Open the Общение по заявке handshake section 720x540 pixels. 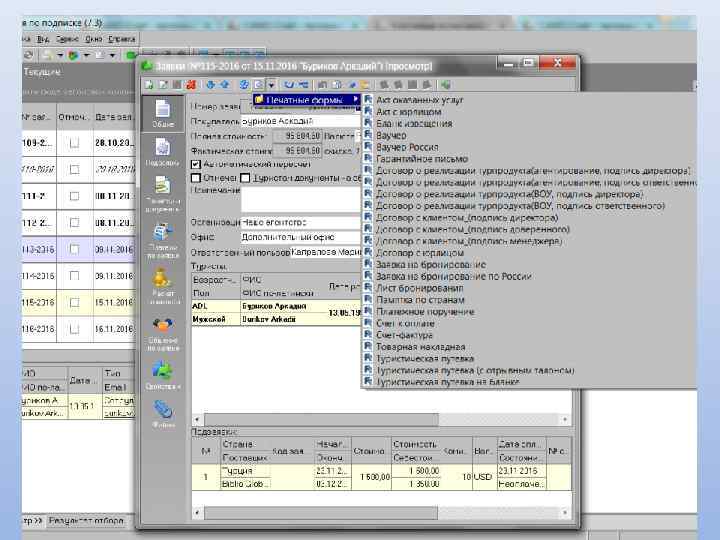pos(163,333)
